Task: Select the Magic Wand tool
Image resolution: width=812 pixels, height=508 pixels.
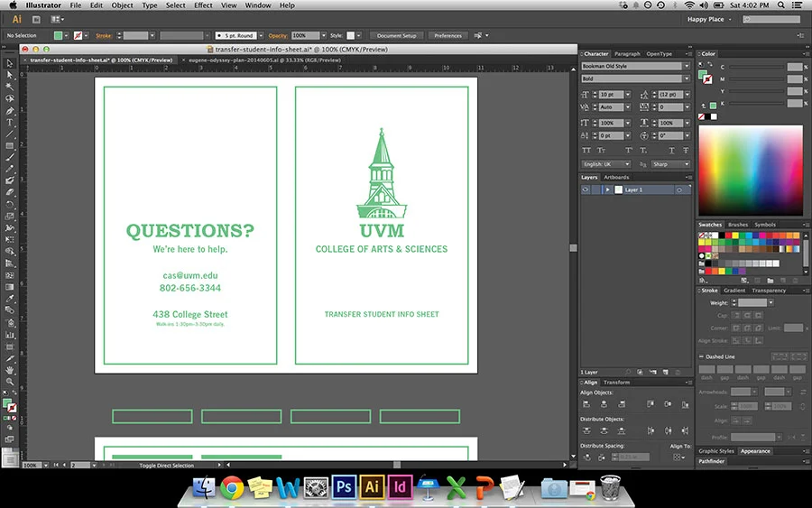Action: (9, 87)
